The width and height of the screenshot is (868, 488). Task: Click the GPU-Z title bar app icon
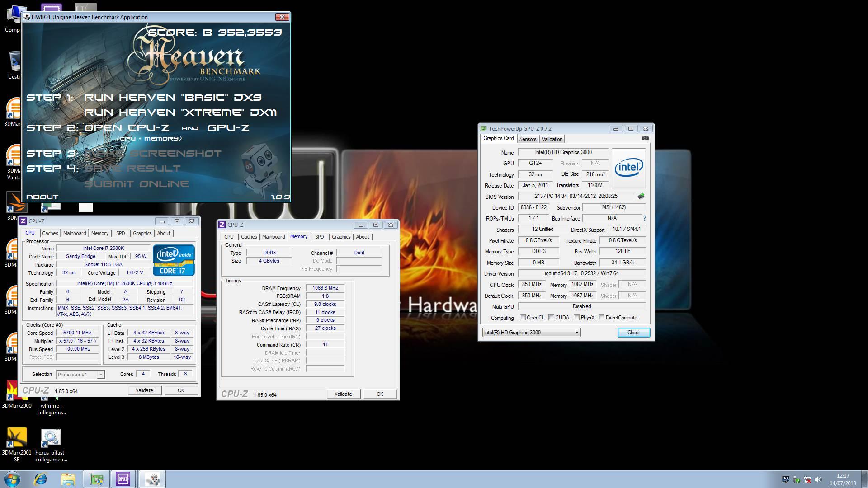[x=484, y=129]
